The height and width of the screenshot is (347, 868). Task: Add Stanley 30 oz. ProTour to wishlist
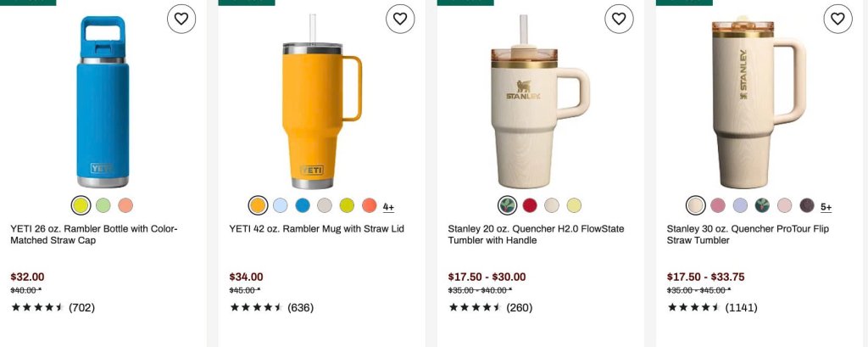click(x=838, y=19)
